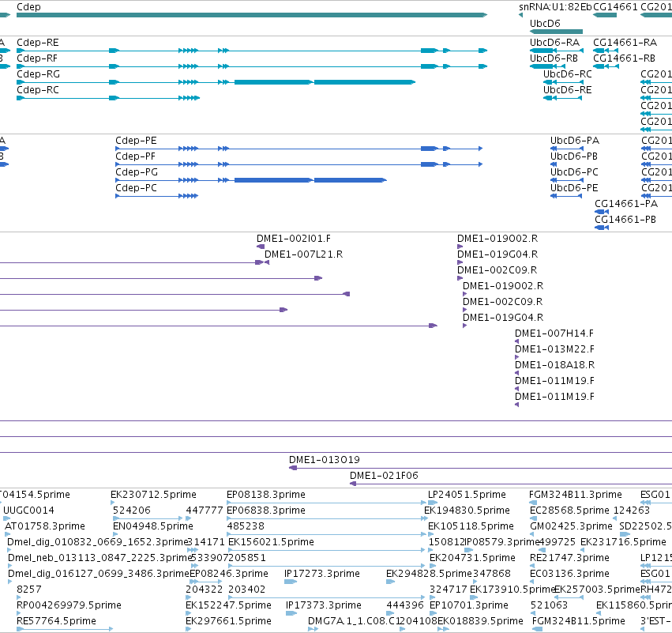
Task: Open EST IP17273.3prime
Action: (x=322, y=574)
